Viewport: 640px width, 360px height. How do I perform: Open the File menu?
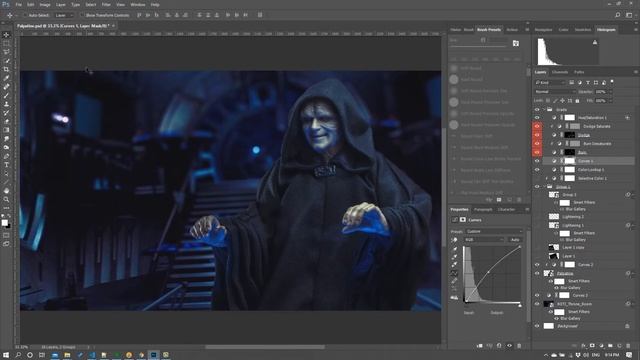pos(18,4)
